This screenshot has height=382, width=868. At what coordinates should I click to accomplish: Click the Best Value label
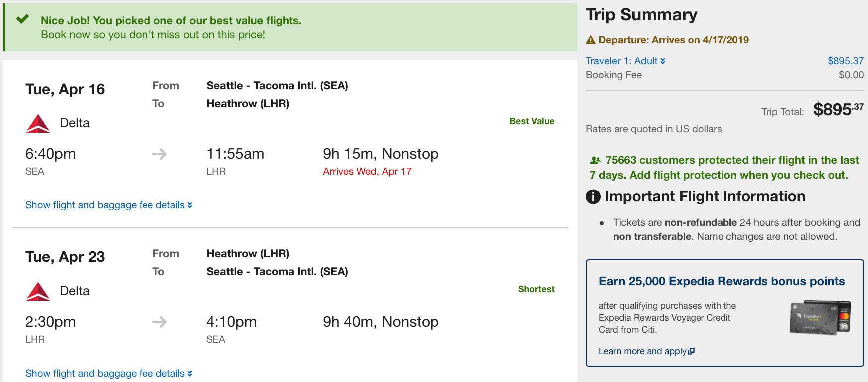point(532,121)
